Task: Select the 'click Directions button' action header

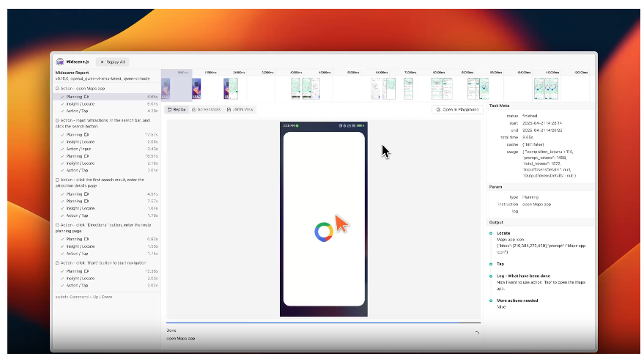Action: (x=103, y=228)
